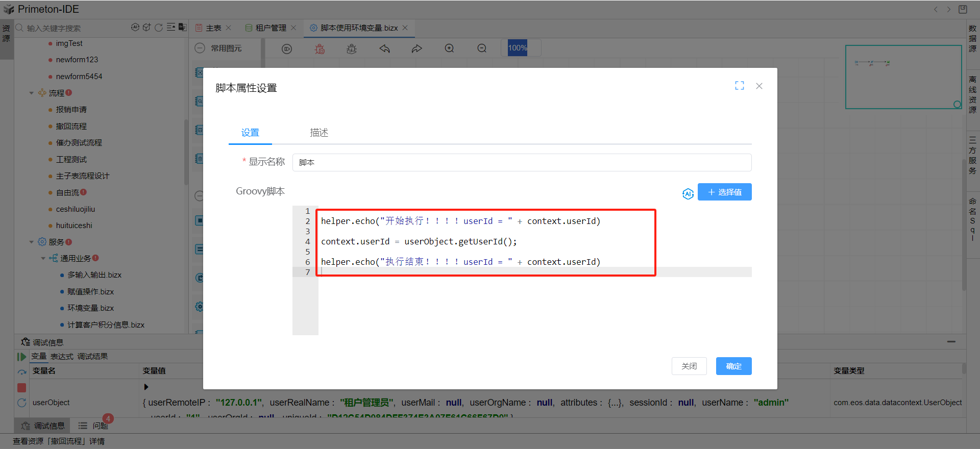Click the red debug bug icon
Viewport: 980px width, 449px height.
[320, 48]
